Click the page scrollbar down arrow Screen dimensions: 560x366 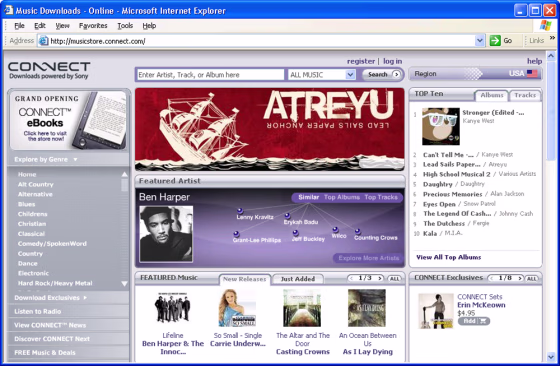pos(551,357)
